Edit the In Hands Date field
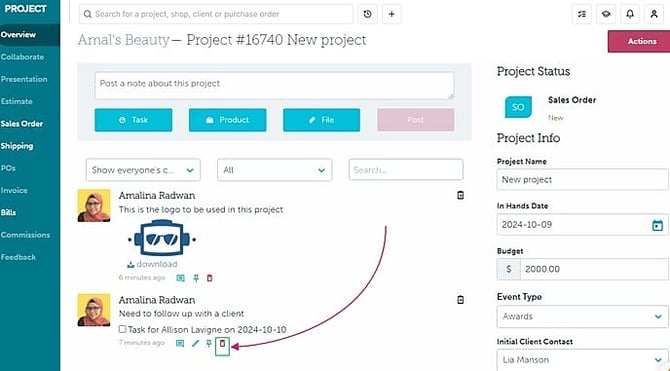 point(582,225)
